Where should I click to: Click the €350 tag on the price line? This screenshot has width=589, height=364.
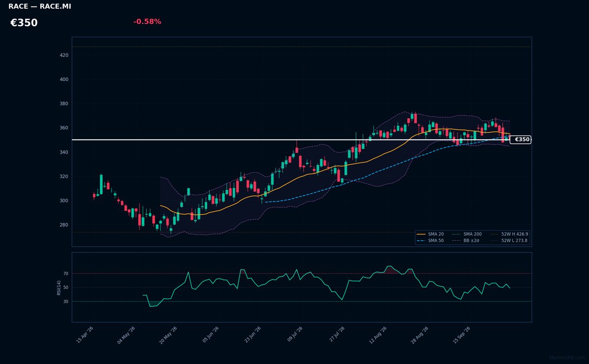pyautogui.click(x=520, y=140)
